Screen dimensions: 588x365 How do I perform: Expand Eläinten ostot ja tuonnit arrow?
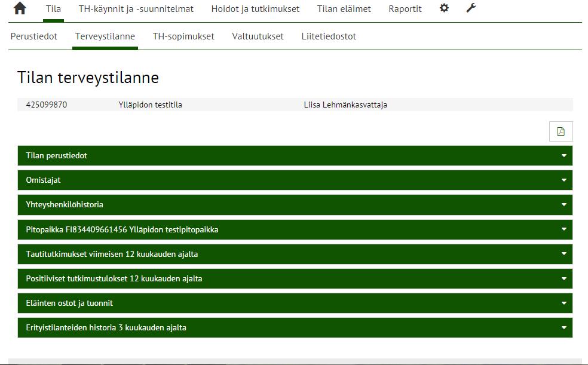tap(563, 303)
